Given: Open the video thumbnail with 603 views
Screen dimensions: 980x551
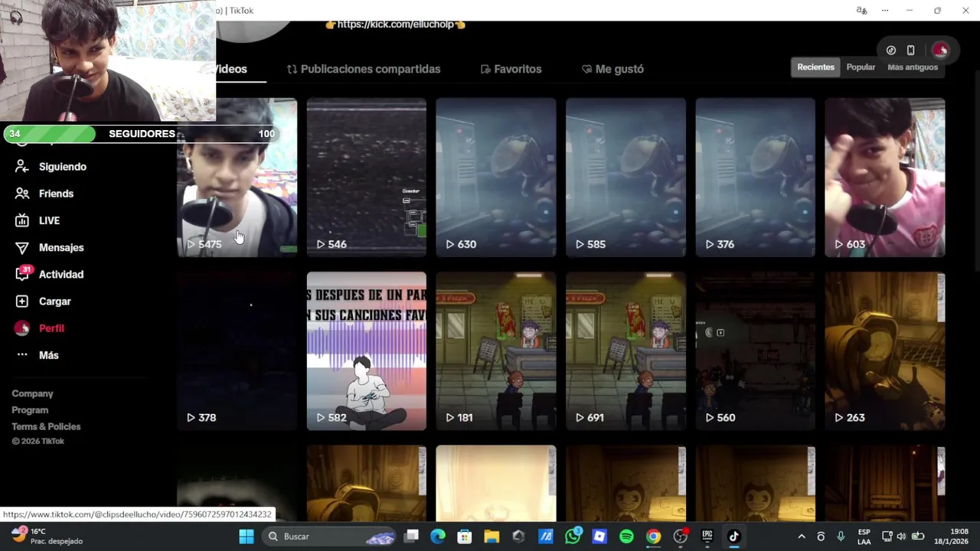Looking at the screenshot, I should pyautogui.click(x=885, y=178).
